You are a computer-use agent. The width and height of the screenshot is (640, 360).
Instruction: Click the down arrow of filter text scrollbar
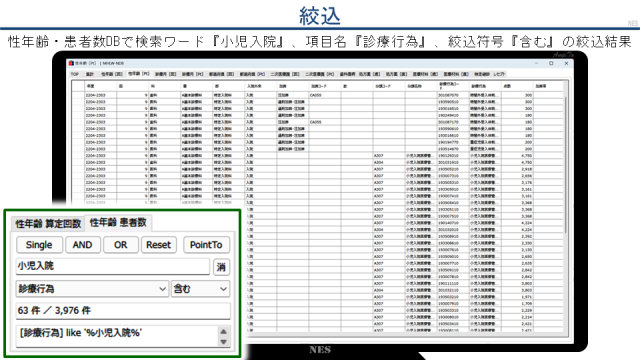(x=223, y=342)
